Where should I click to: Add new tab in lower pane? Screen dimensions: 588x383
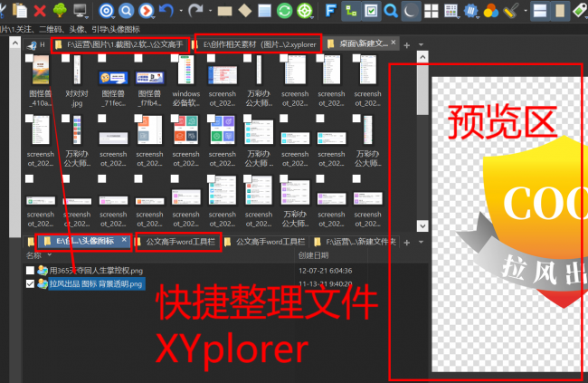(x=407, y=243)
